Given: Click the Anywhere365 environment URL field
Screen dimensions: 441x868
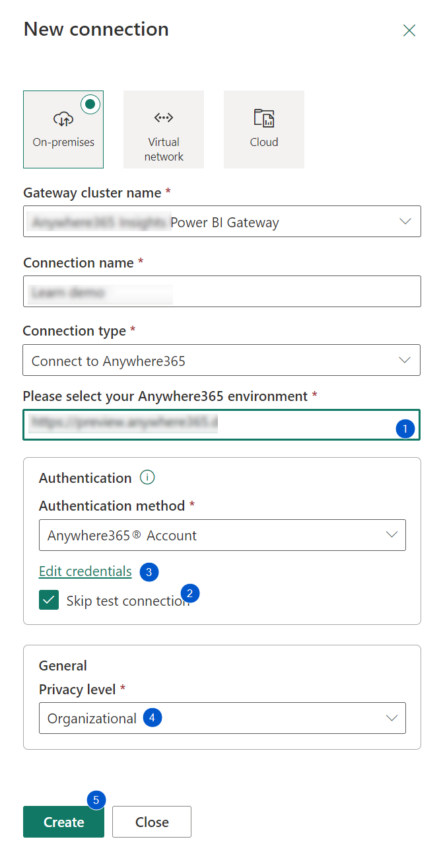Looking at the screenshot, I should [x=222, y=425].
